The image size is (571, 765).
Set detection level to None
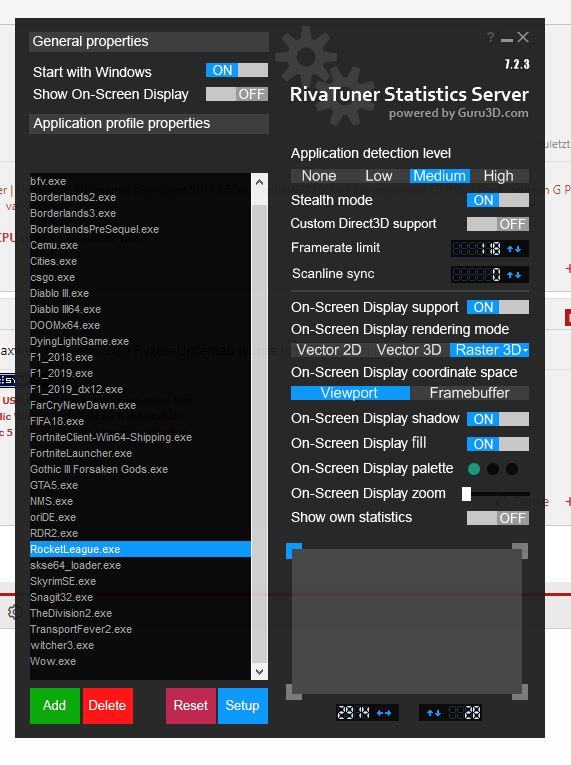tap(319, 176)
